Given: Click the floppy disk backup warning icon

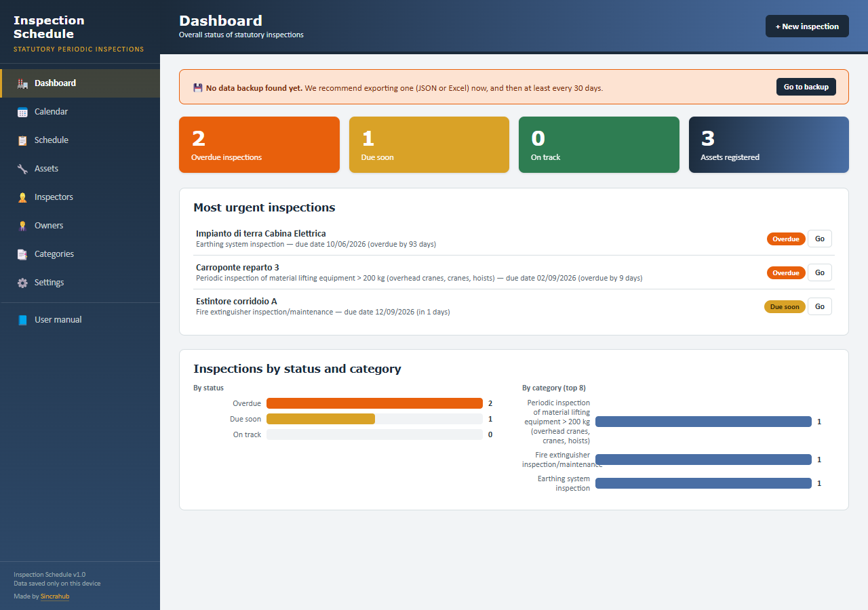Looking at the screenshot, I should pos(198,87).
